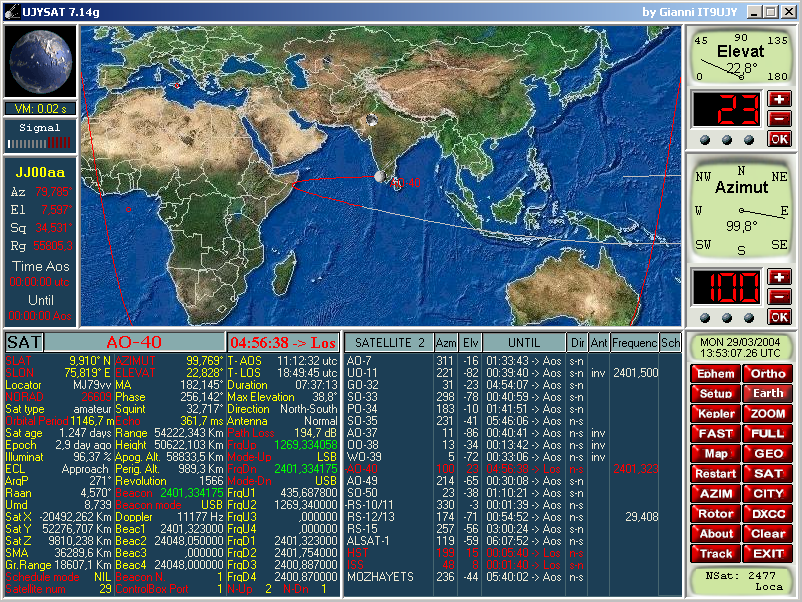The image size is (802, 602).
Task: Select the AO-7 row in satellite list
Action: click(513, 361)
